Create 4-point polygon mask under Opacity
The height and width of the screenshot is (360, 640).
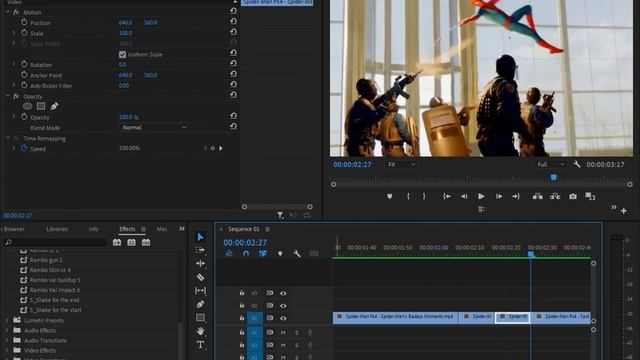click(x=41, y=106)
